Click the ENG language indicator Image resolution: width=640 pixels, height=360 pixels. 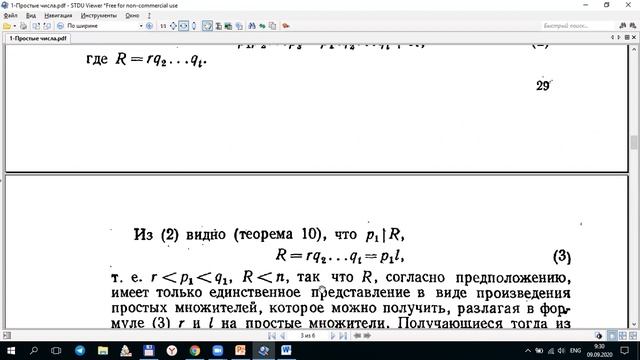pyautogui.click(x=576, y=351)
